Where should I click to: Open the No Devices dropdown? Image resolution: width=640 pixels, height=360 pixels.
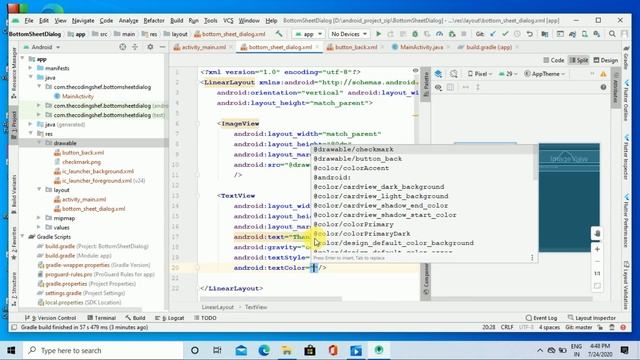[x=349, y=34]
